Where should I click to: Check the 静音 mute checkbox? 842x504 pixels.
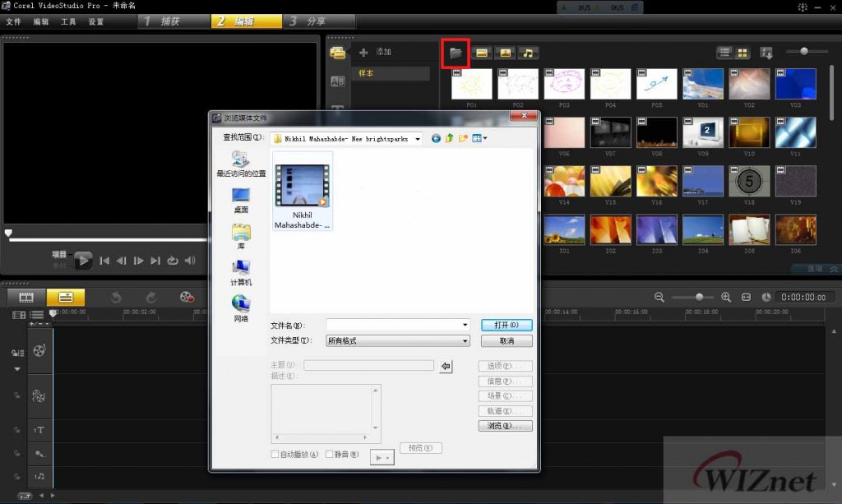(330, 454)
